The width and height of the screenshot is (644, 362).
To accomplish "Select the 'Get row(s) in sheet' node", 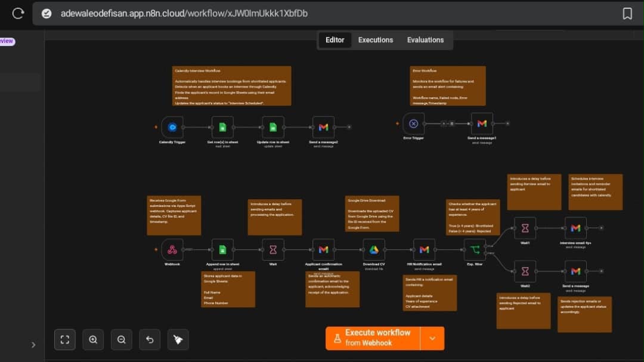I will click(222, 128).
